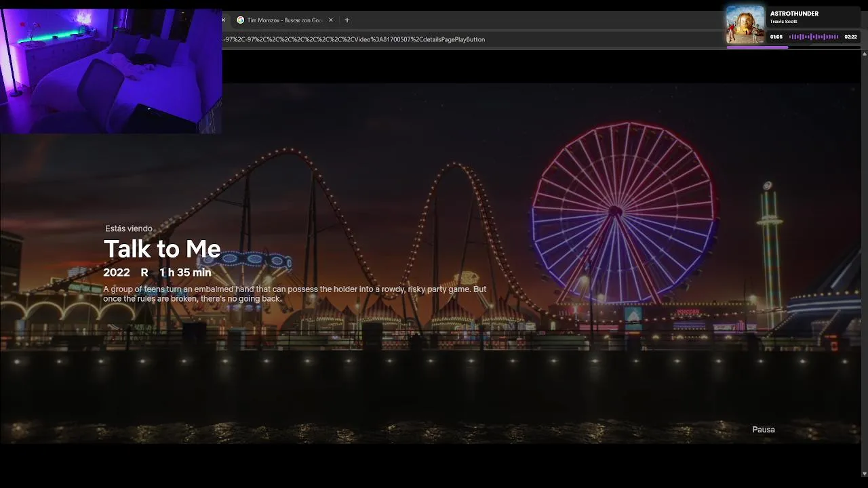Image resolution: width=868 pixels, height=488 pixels.
Task: Close the partially hidden first browser tab
Action: point(223,20)
